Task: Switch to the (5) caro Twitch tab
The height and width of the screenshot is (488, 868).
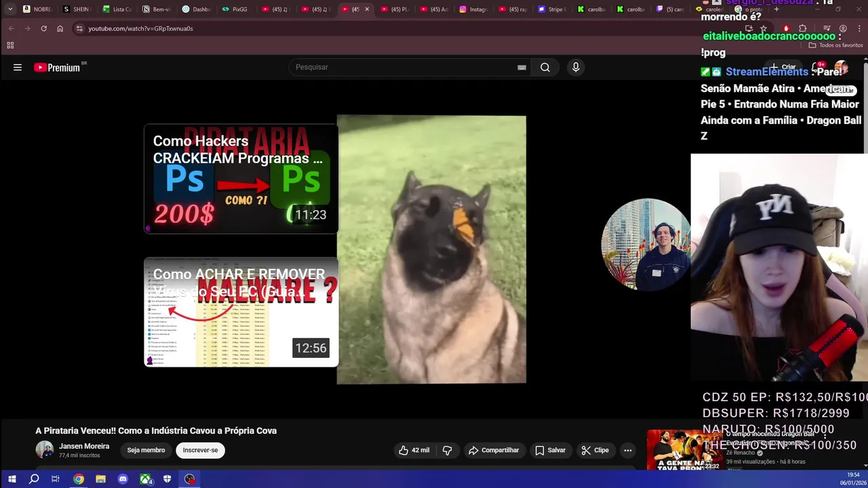Action: tap(672, 9)
